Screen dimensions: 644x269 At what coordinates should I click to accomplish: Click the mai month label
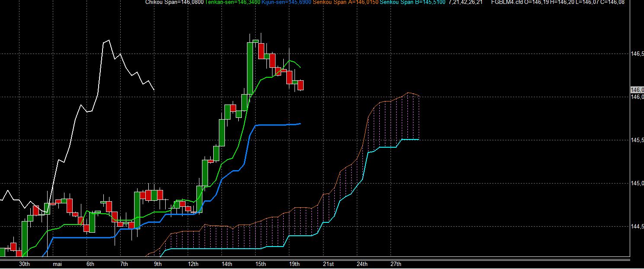coord(58,264)
